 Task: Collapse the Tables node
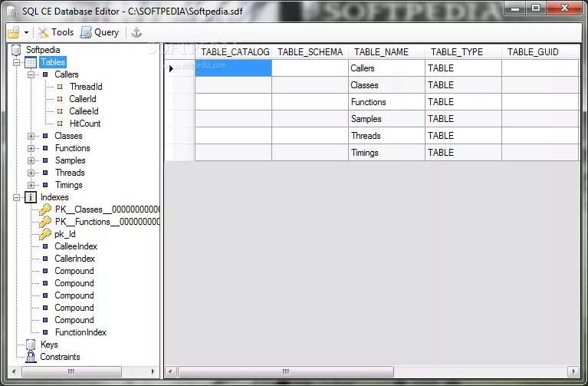[x=17, y=62]
